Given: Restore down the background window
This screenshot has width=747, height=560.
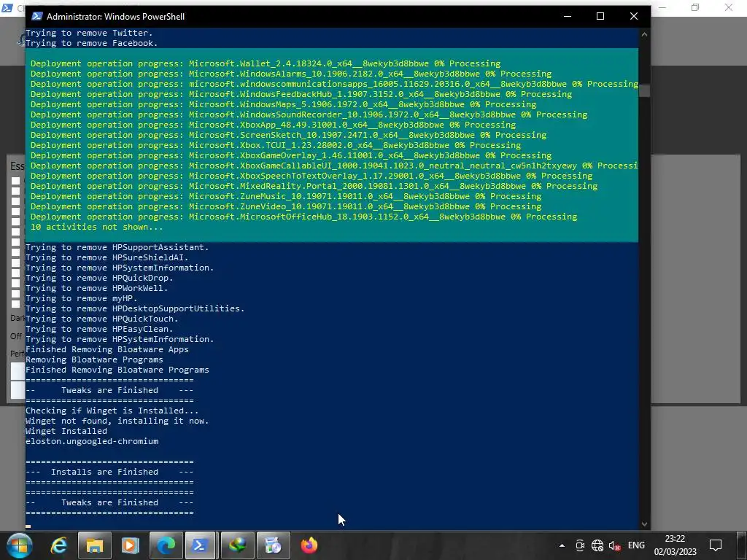Looking at the screenshot, I should (x=695, y=7).
